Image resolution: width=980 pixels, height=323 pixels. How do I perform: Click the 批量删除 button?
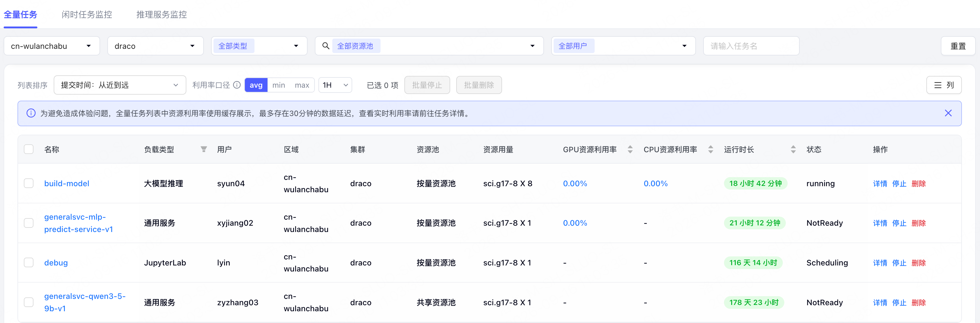[479, 85]
